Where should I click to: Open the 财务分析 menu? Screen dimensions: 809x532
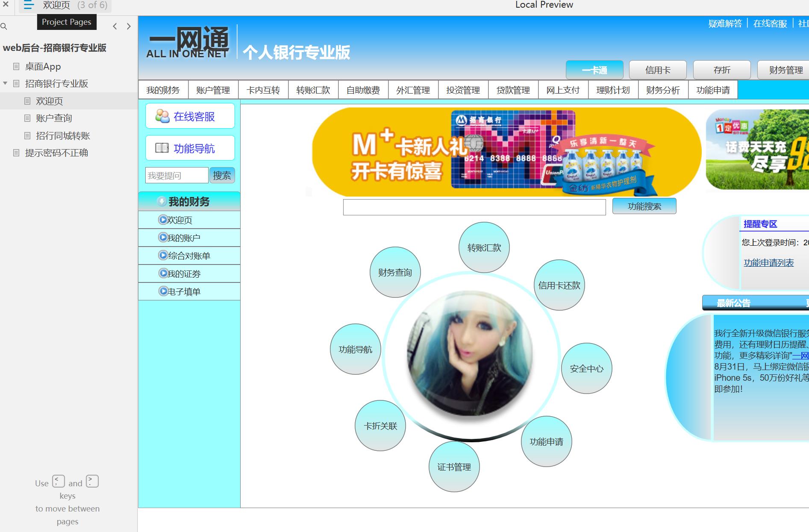click(x=663, y=90)
